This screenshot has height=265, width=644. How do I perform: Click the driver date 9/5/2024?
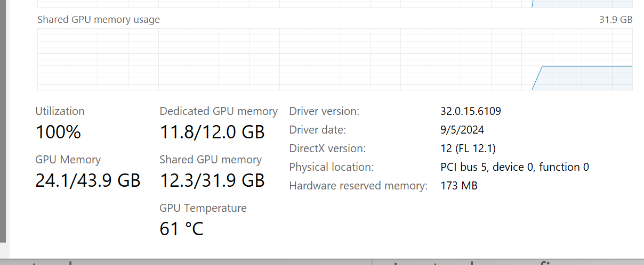pos(462,130)
